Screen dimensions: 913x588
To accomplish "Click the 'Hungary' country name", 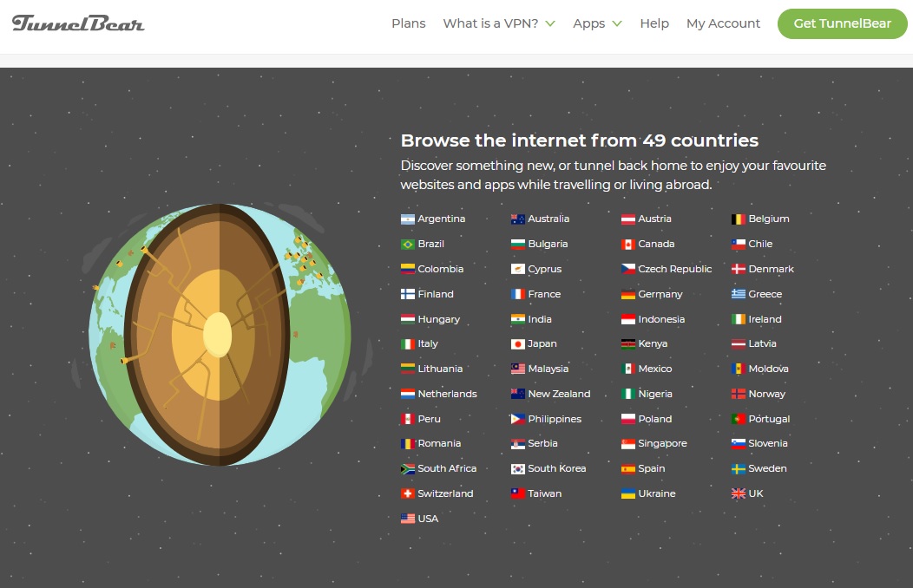I will (x=439, y=319).
